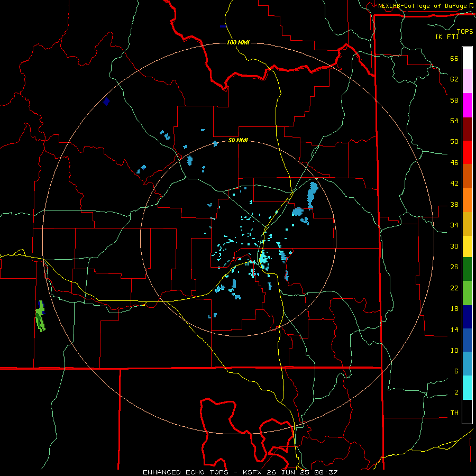Screen dimensions: 476x476
Task: Click the 'KSFX' station identifier in the footer
Action: pyautogui.click(x=253, y=472)
